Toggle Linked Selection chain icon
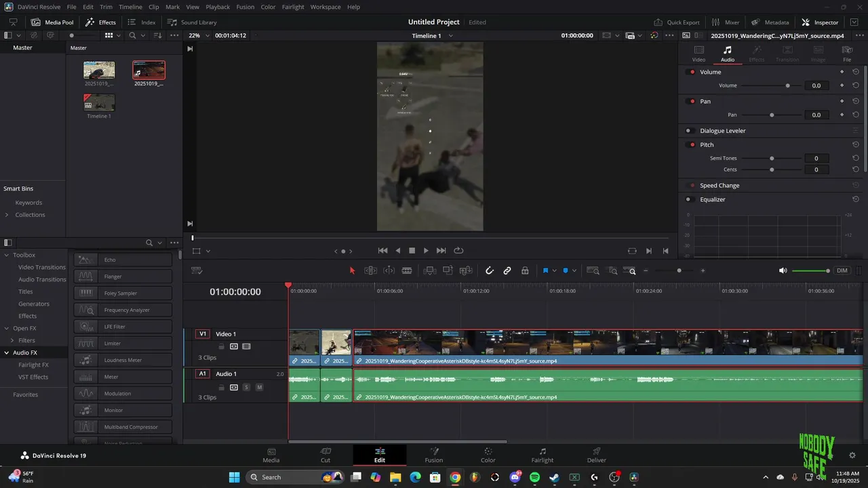The width and height of the screenshot is (868, 488). (x=507, y=270)
